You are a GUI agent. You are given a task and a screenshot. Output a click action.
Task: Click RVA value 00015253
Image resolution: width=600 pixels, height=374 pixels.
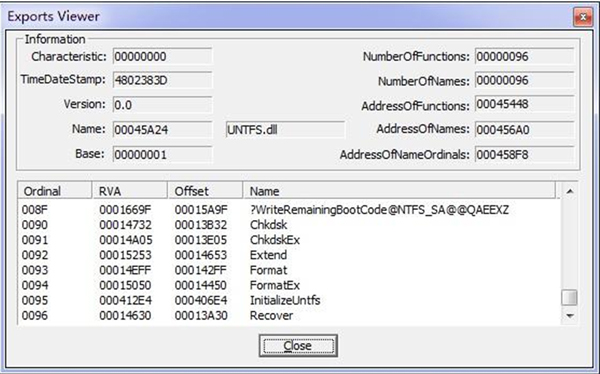coord(126,255)
